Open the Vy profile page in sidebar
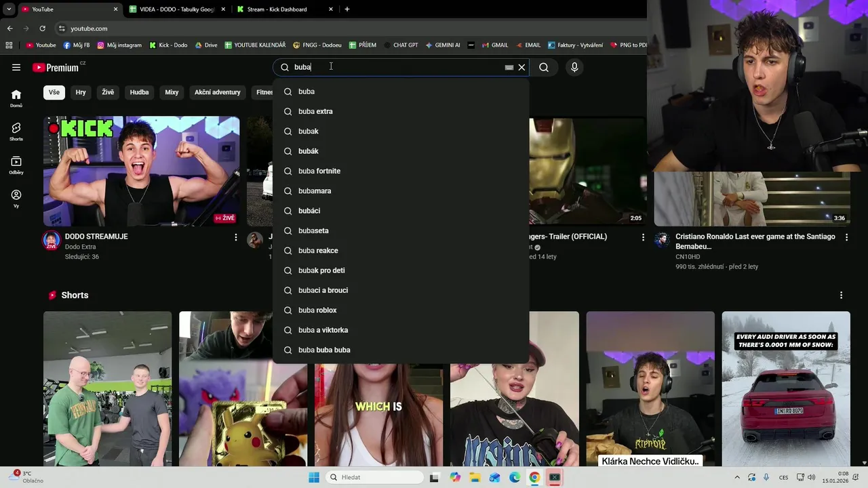 16,198
